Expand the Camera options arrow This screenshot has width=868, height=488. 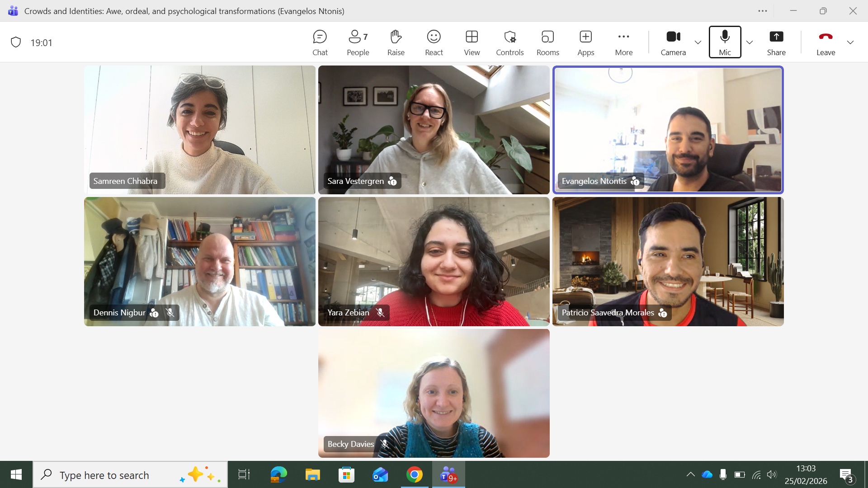[x=698, y=42]
